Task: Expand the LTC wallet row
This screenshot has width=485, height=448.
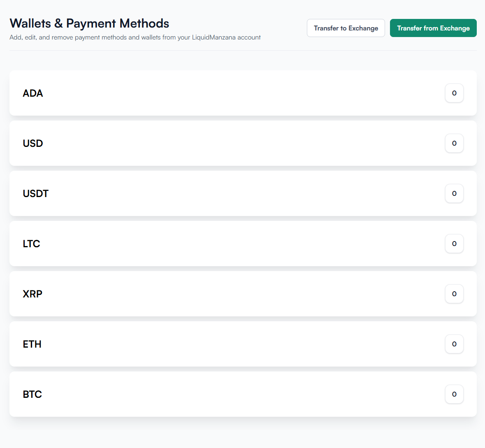Action: point(243,244)
